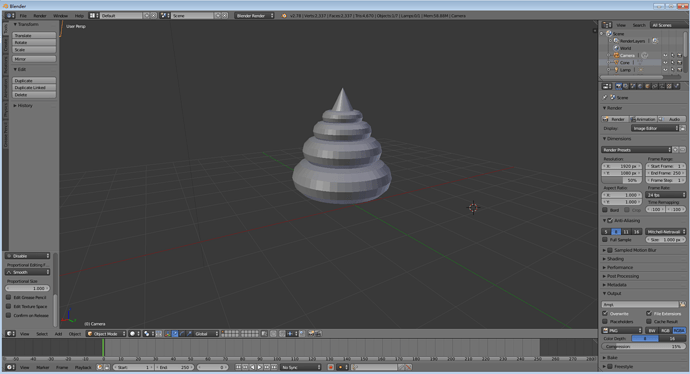The height and width of the screenshot is (374, 690).
Task: Toggle the Overwrite checkbox
Action: tap(605, 313)
